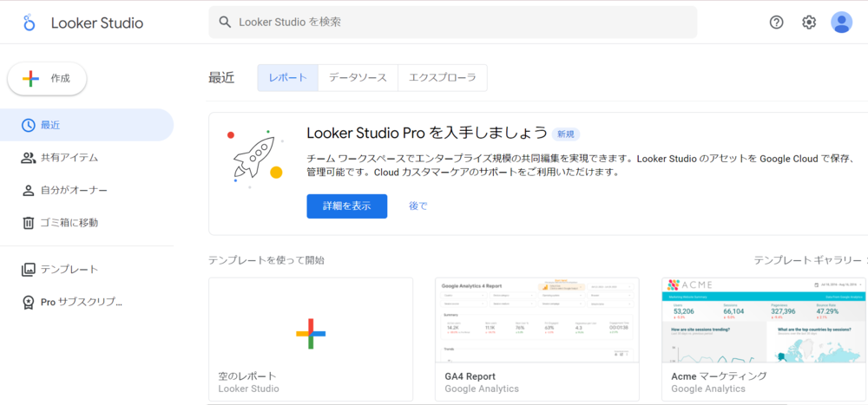Switch to the レポート tab
This screenshot has width=868, height=405.
tap(288, 77)
